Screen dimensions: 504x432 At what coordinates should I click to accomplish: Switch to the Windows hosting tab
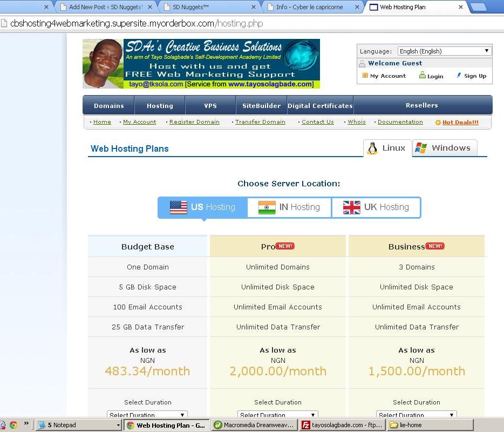445,148
